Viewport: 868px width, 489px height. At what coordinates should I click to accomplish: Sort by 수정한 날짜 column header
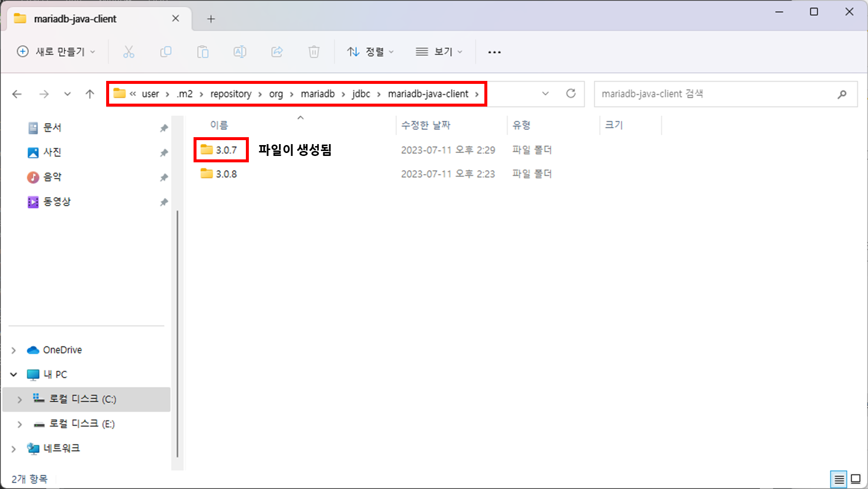pyautogui.click(x=426, y=125)
